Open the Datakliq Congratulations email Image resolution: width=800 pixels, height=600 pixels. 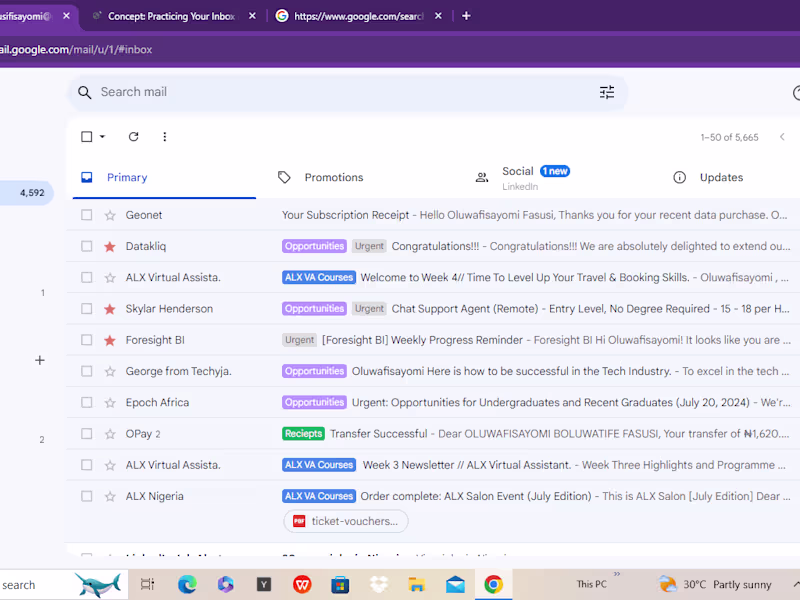point(433,246)
